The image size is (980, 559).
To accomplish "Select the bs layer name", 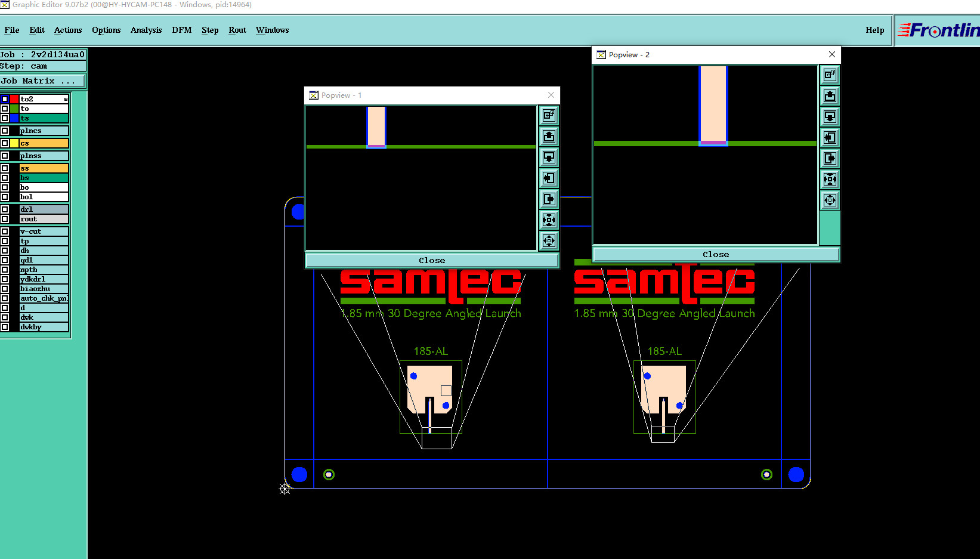I will [44, 178].
